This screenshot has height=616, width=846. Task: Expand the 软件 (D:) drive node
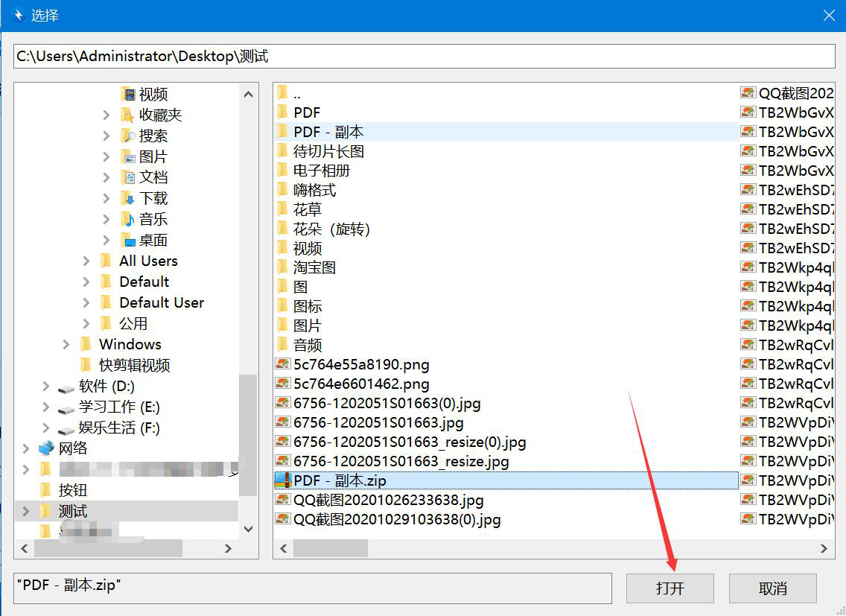tap(46, 386)
